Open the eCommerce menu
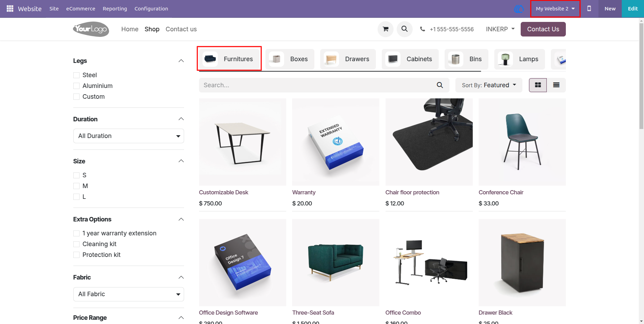The image size is (644, 324). (81, 9)
